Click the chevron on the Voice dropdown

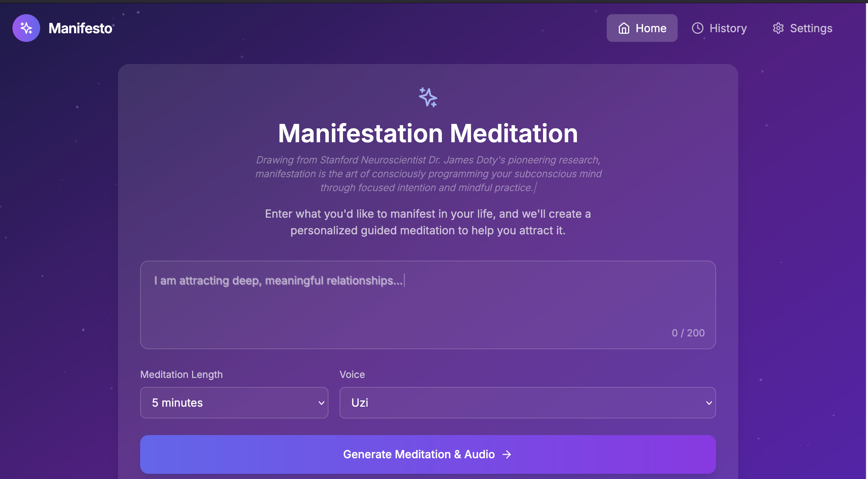[x=709, y=403]
